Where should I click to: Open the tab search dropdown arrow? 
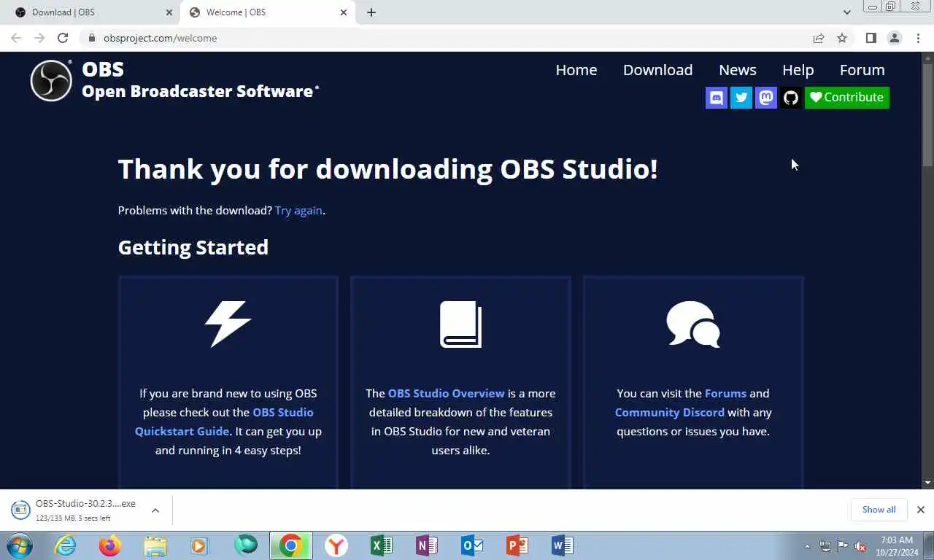tap(846, 12)
